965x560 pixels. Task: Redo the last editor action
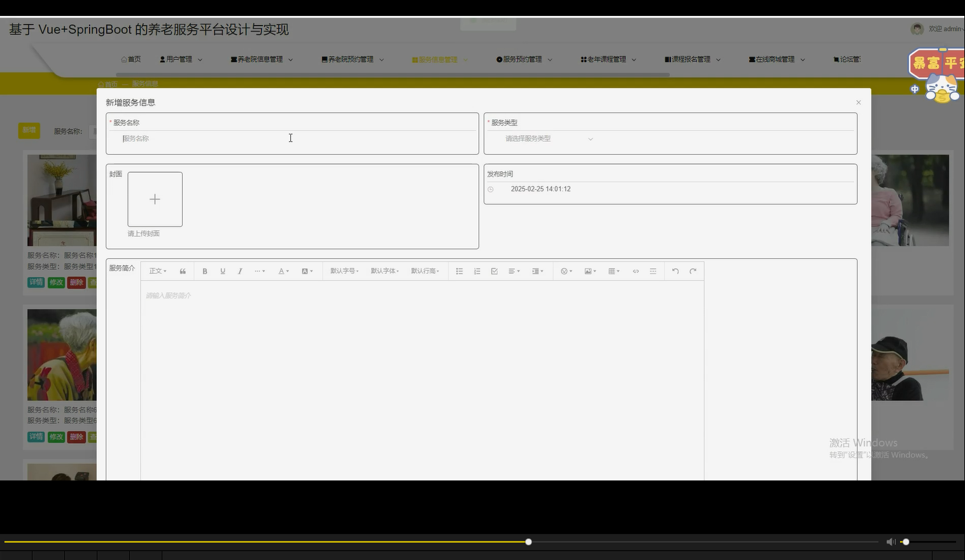click(x=693, y=271)
